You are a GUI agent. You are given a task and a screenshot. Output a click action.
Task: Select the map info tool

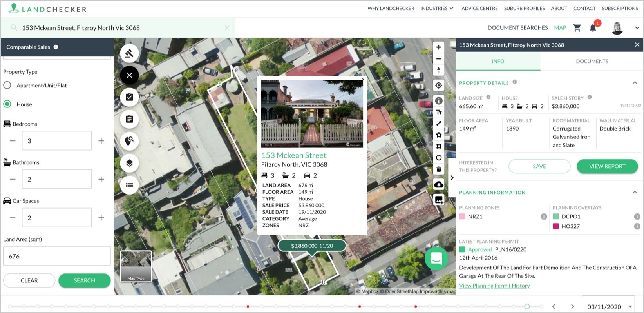pos(439,101)
